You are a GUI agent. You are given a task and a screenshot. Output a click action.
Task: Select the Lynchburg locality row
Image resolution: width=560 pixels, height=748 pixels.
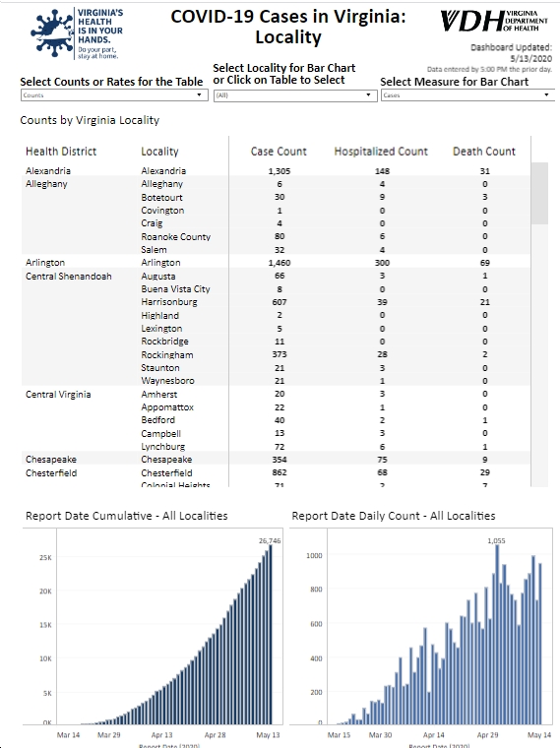coord(276,447)
